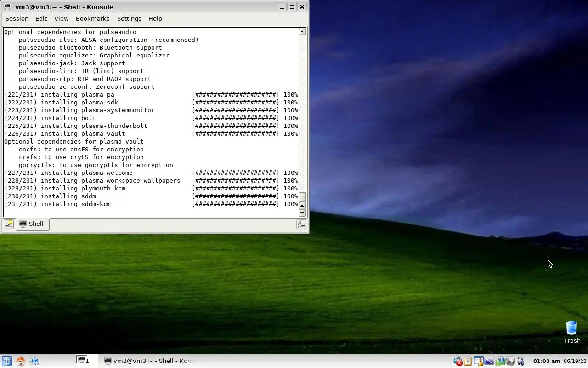Screen dimensions: 588x368
Task: Open the Help menu
Action: coord(155,18)
